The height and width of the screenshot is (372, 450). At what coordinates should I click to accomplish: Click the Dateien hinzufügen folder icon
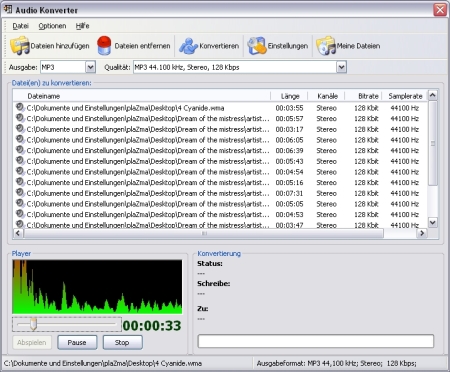coord(20,46)
